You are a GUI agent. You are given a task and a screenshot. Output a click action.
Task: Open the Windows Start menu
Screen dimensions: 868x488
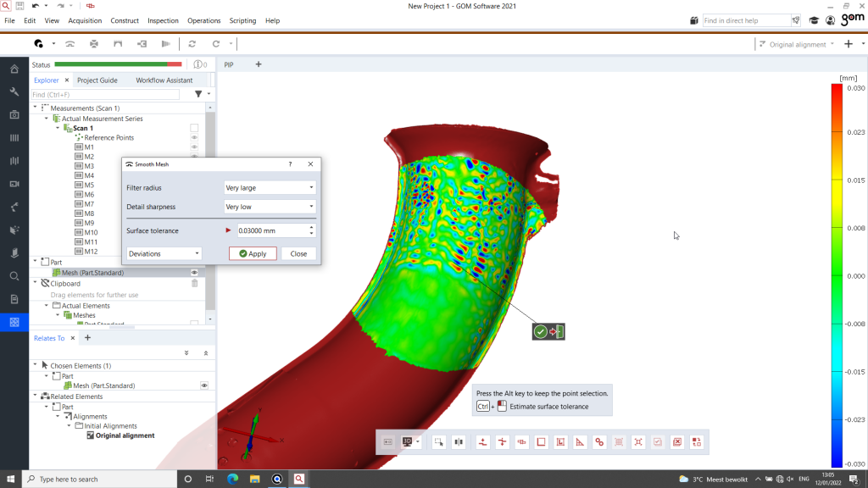pos(10,480)
